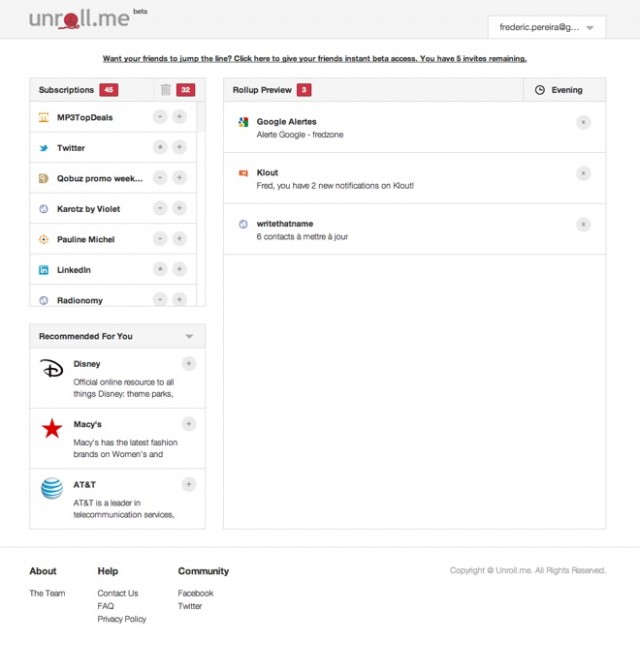Viewport: 640px width, 672px height.
Task: Click the plus button for Karotz by Violet
Action: tap(180, 208)
